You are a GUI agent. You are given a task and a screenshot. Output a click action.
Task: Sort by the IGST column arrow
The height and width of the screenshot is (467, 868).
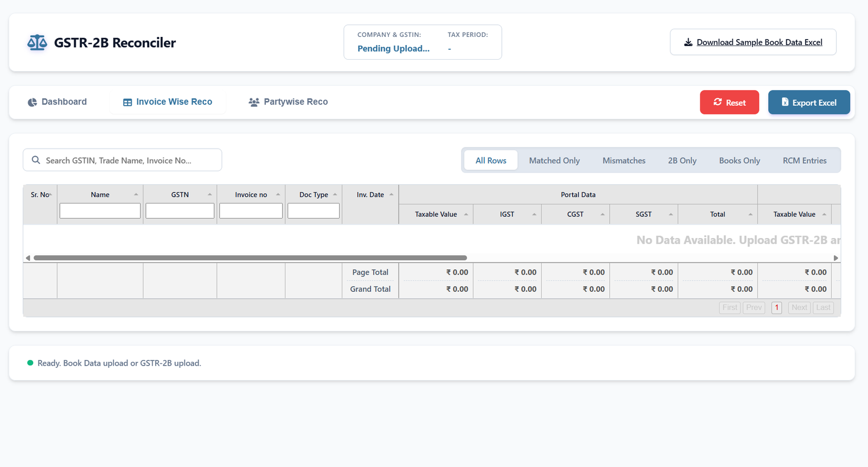(534, 214)
